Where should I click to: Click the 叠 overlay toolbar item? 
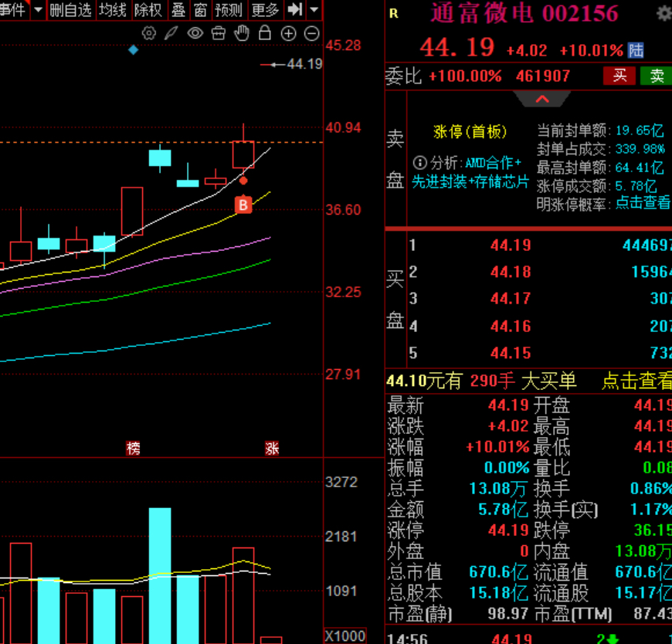(178, 9)
